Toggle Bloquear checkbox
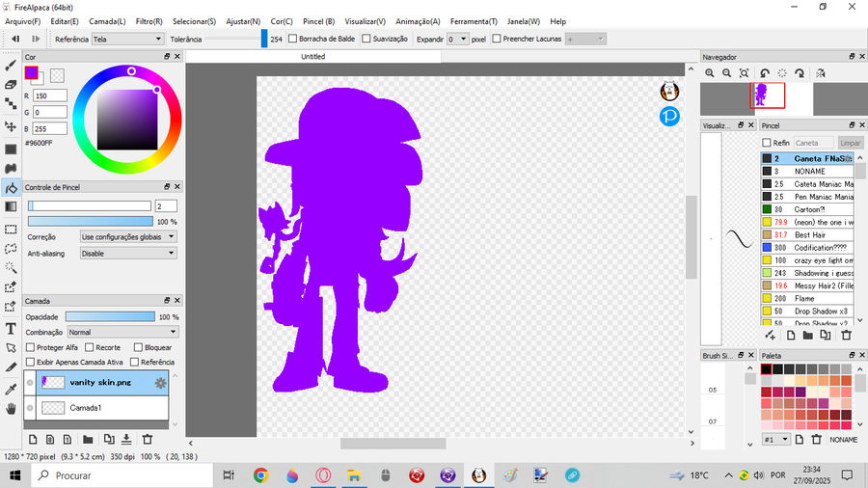 click(138, 347)
